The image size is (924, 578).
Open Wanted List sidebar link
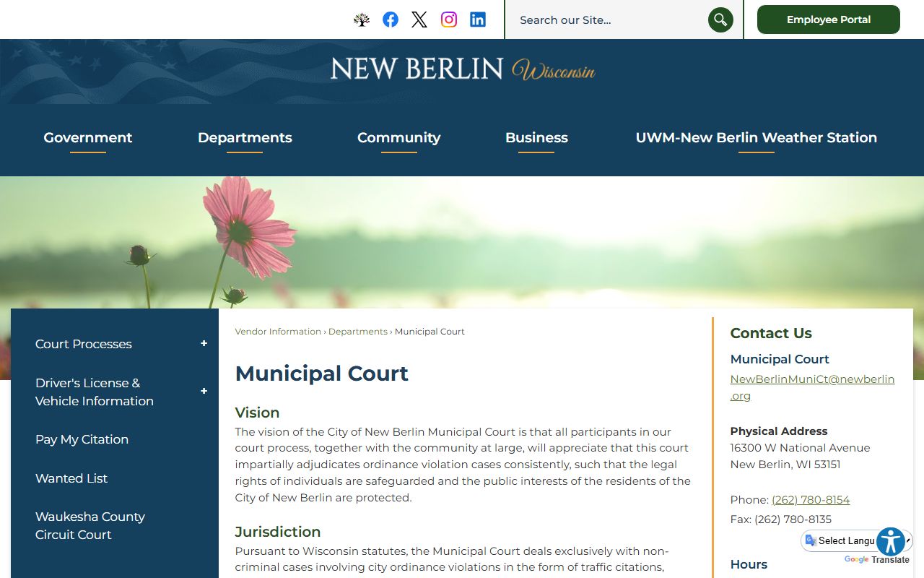(x=71, y=478)
